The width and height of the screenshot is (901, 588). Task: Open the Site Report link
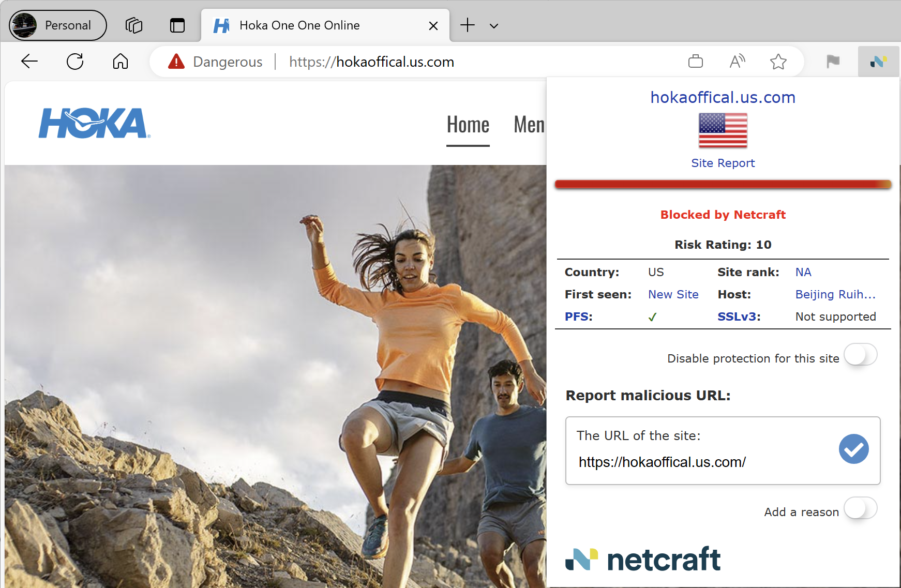723,163
